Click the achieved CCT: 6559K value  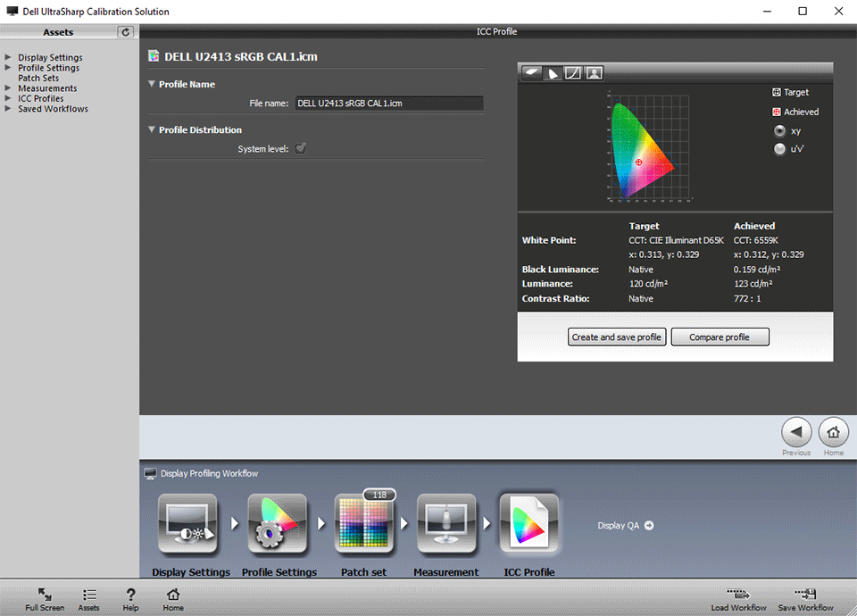(x=756, y=240)
